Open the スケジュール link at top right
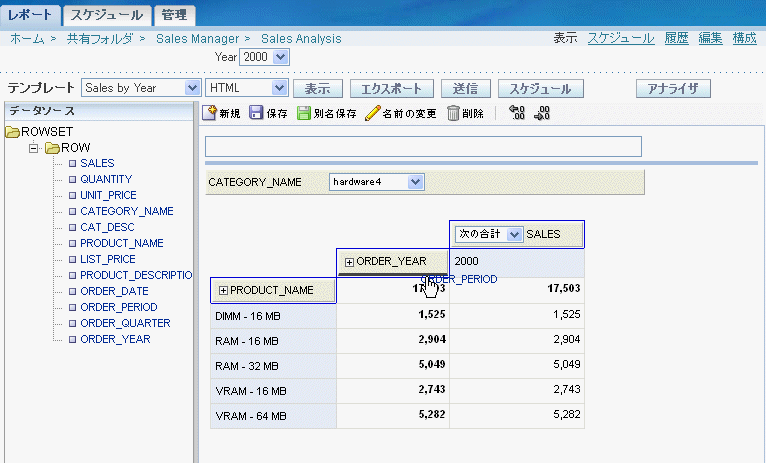766x463 pixels. [620, 38]
